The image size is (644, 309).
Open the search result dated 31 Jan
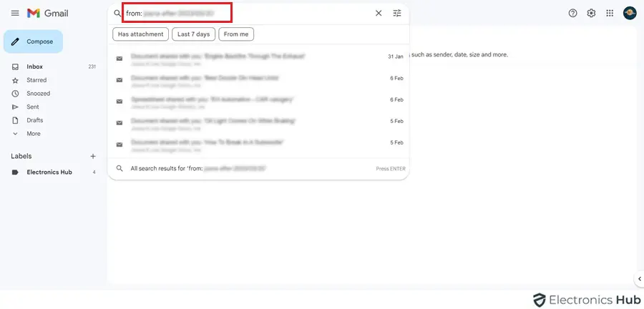point(258,57)
